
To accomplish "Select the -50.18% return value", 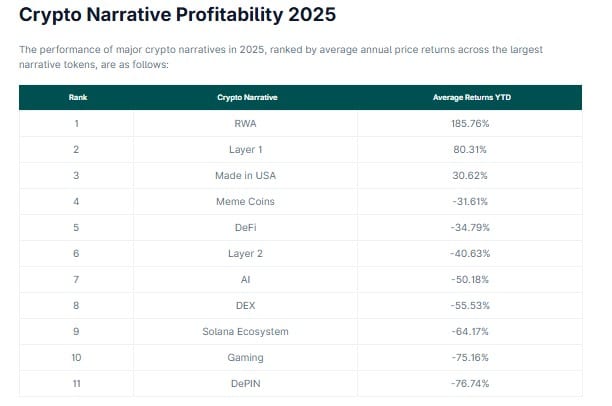I will pos(470,280).
